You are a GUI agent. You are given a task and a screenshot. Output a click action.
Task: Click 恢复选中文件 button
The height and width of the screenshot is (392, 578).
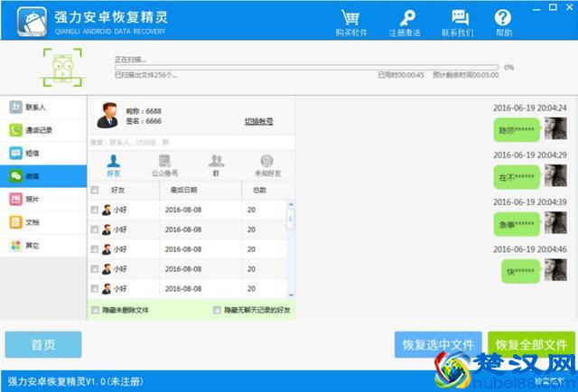click(x=438, y=345)
